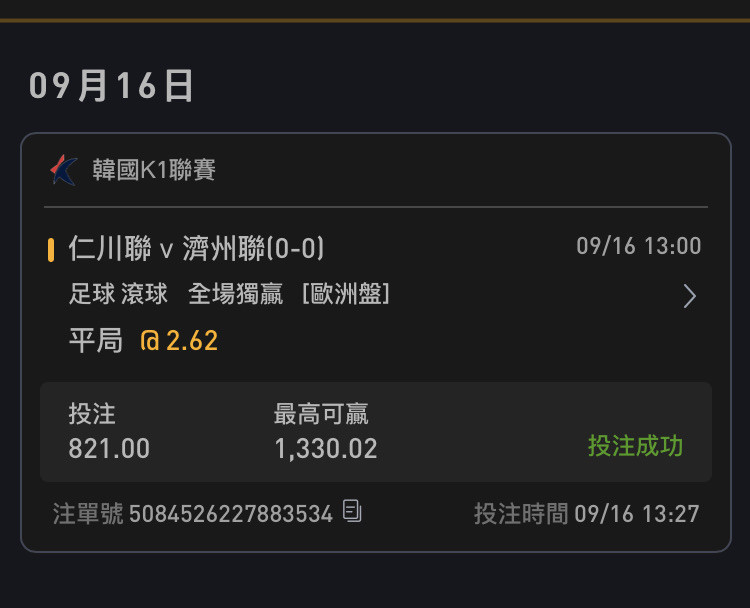Click the 投注成功 status label
This screenshot has width=750, height=608.
point(636,446)
